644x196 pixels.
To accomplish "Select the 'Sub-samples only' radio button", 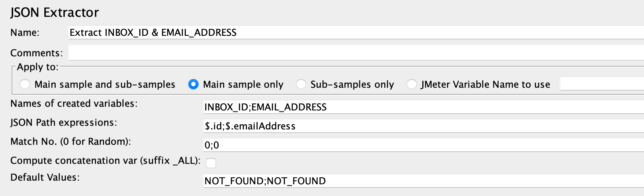I will 301,84.
